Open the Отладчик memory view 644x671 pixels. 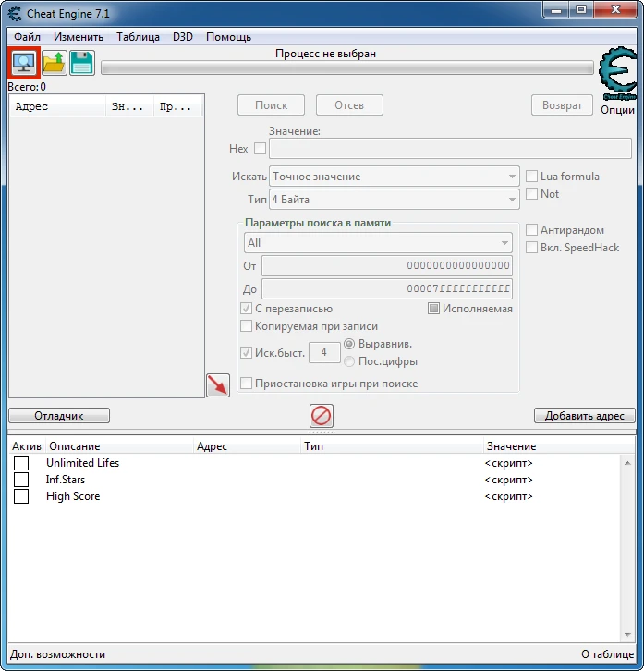click(59, 416)
